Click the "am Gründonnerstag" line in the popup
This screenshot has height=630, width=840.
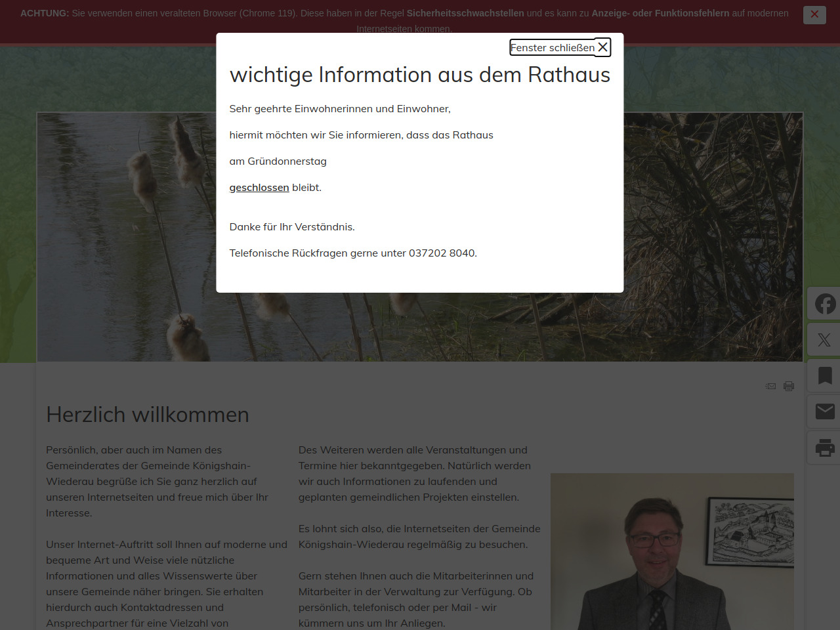278,161
